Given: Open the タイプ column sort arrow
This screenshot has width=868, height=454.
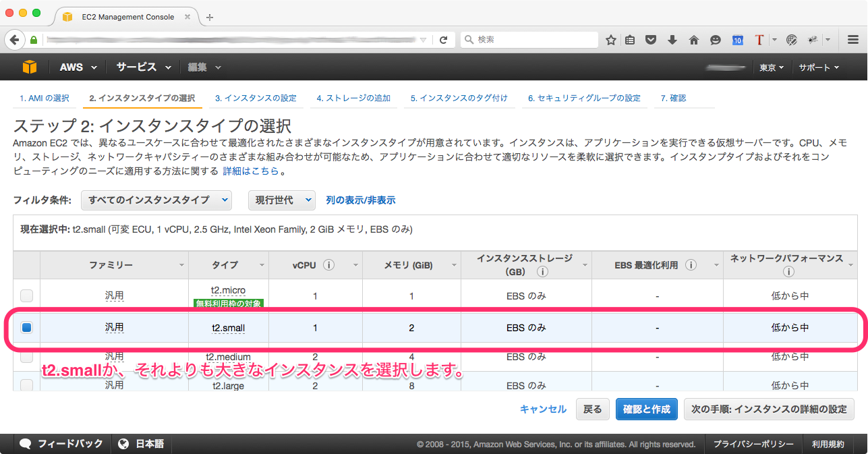Looking at the screenshot, I should [x=261, y=265].
